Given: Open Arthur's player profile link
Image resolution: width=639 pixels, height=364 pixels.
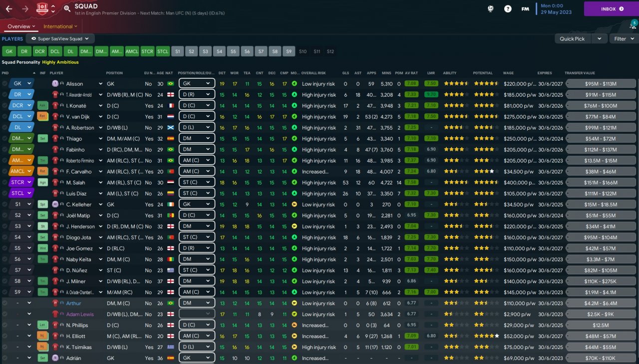Looking at the screenshot, I should 73,303.
